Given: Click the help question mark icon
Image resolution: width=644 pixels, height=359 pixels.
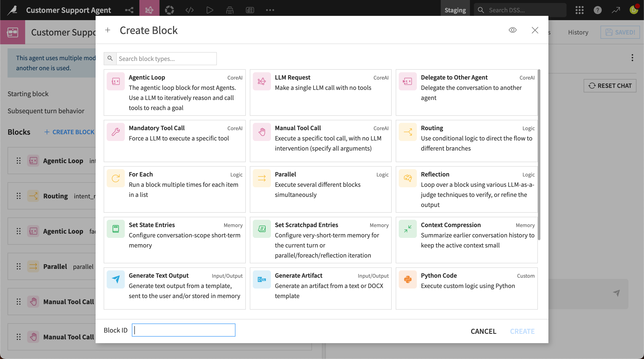Looking at the screenshot, I should 597,10.
